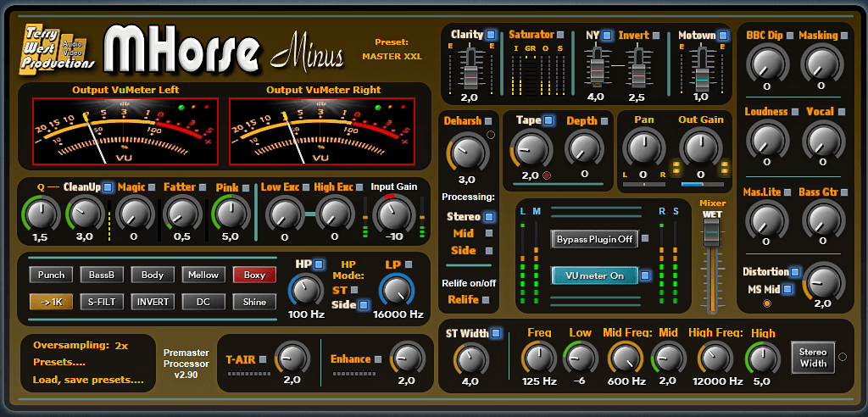This screenshot has width=868, height=417.
Task: Click the CleanUp knob
Action: click(x=85, y=214)
